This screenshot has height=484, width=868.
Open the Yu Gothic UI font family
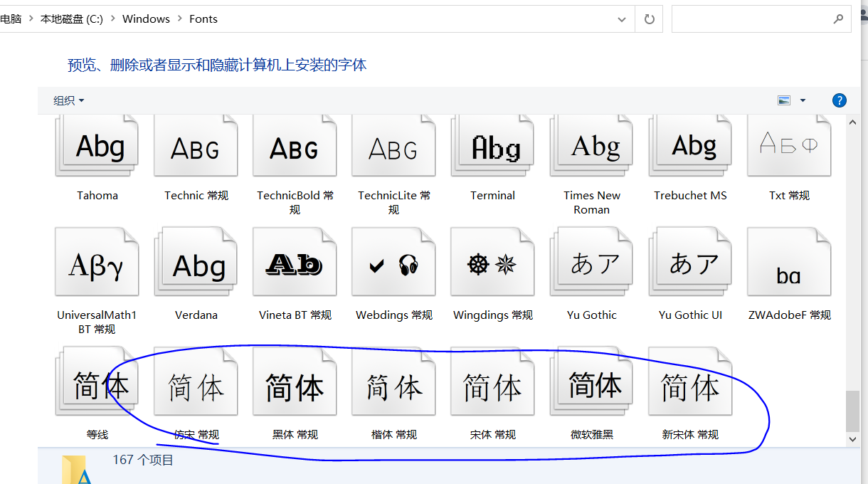pyautogui.click(x=690, y=265)
